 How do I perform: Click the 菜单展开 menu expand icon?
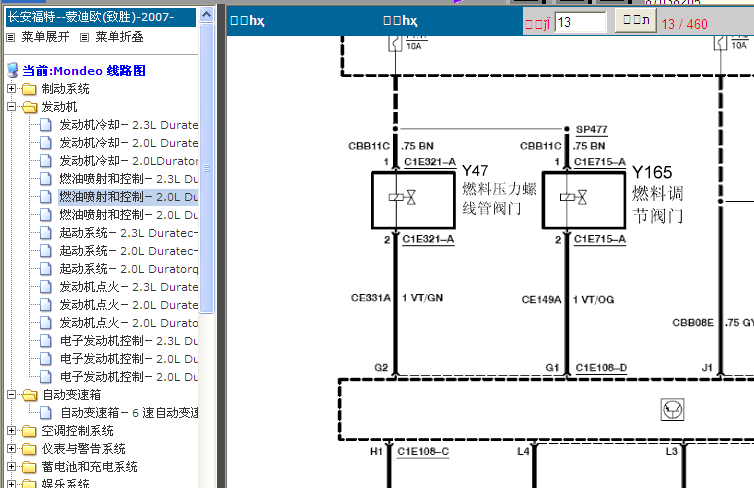coord(11,37)
